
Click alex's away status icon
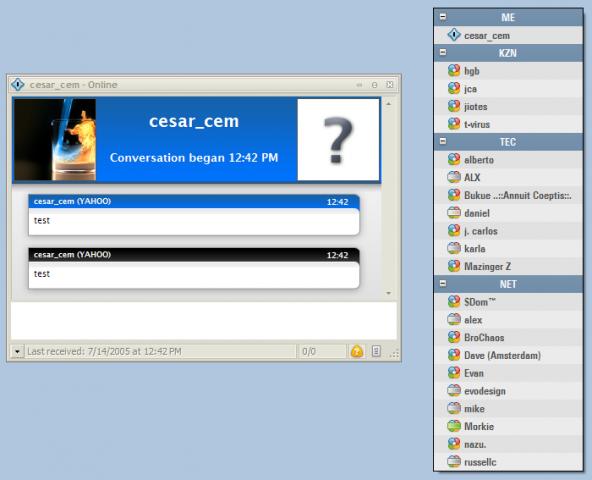pos(453,319)
